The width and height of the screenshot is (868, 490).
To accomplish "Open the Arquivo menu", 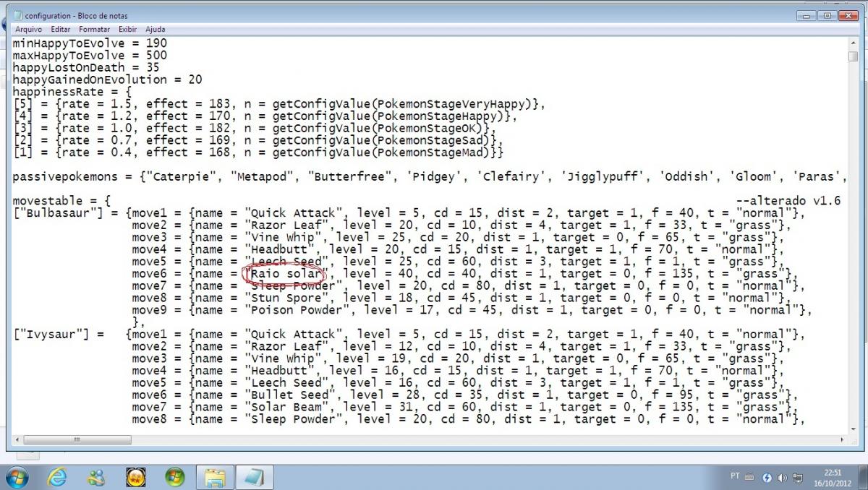I will 29,30.
